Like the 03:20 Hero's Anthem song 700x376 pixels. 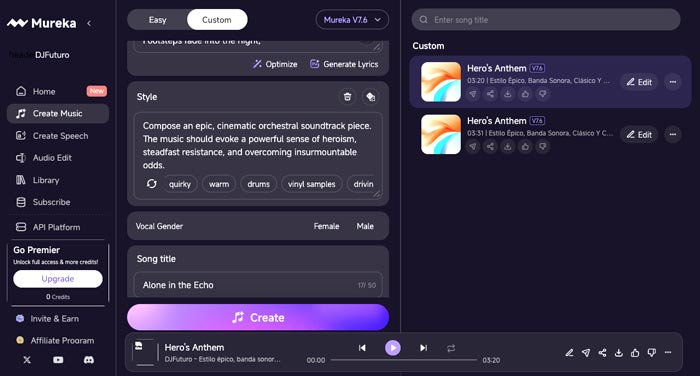point(525,94)
